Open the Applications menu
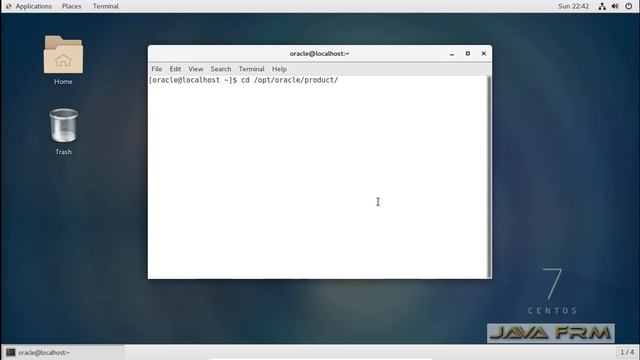This screenshot has width=640, height=360. [x=33, y=6]
